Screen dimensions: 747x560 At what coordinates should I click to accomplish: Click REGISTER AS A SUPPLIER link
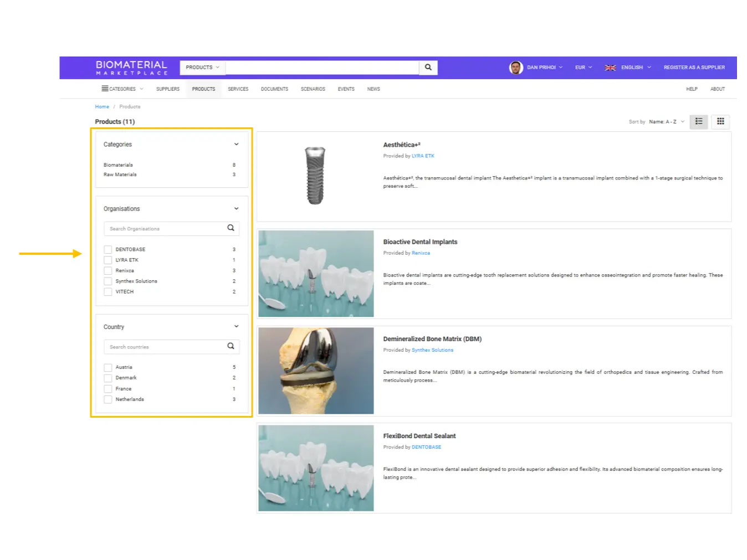694,68
